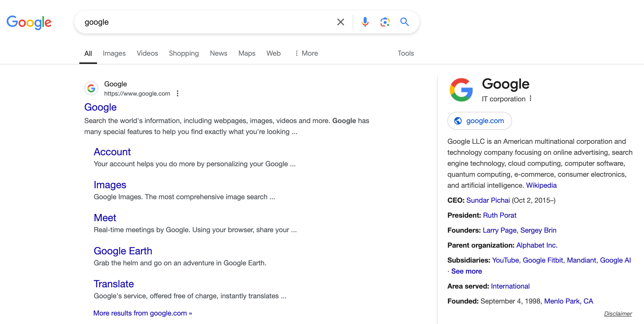Follow More results from google.com
The height and width of the screenshot is (324, 644).
(142, 313)
